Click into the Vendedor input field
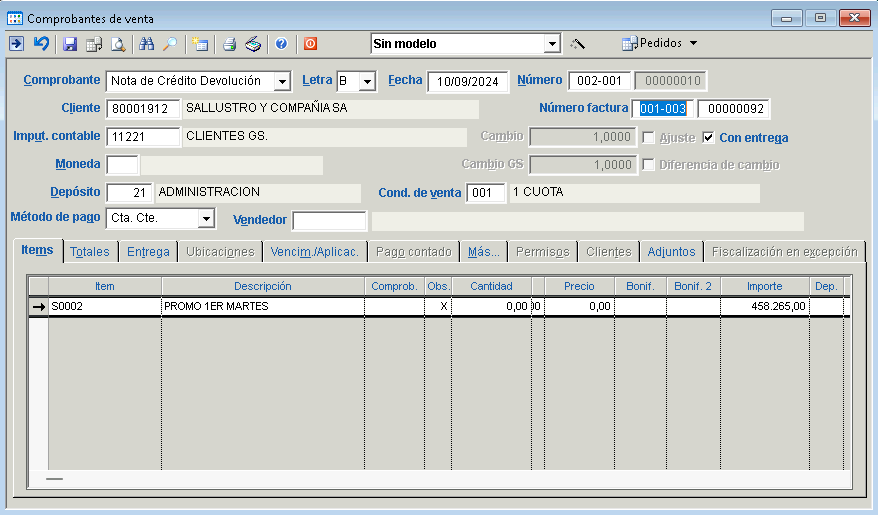Viewport: 878px width, 515px height. [330, 220]
